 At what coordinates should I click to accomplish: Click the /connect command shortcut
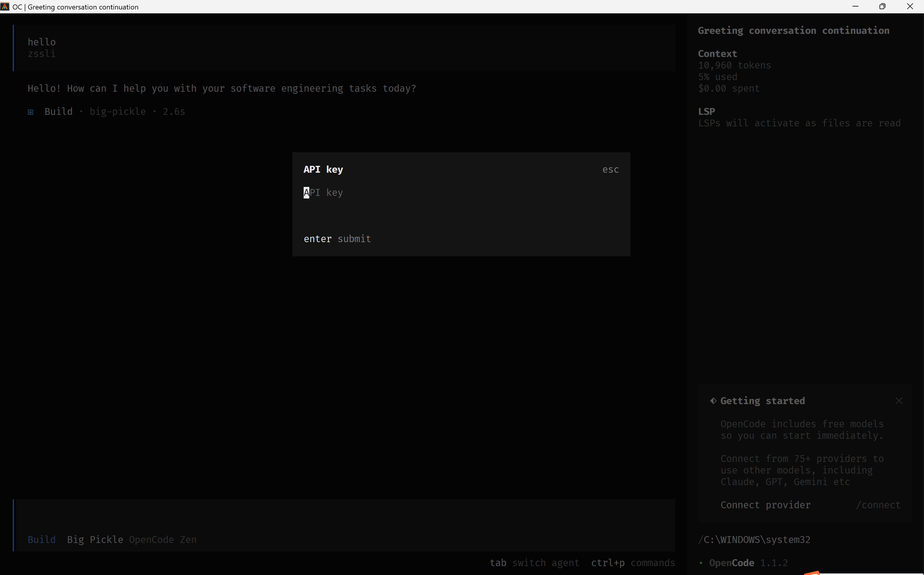878,505
